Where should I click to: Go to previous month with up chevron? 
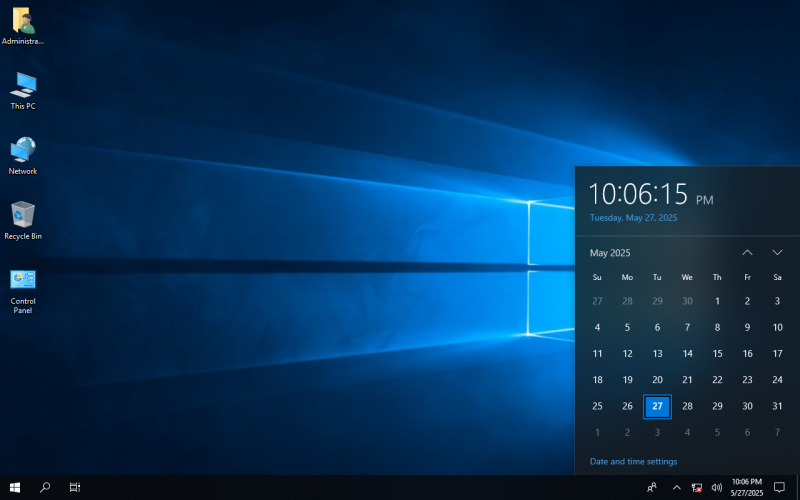click(747, 253)
